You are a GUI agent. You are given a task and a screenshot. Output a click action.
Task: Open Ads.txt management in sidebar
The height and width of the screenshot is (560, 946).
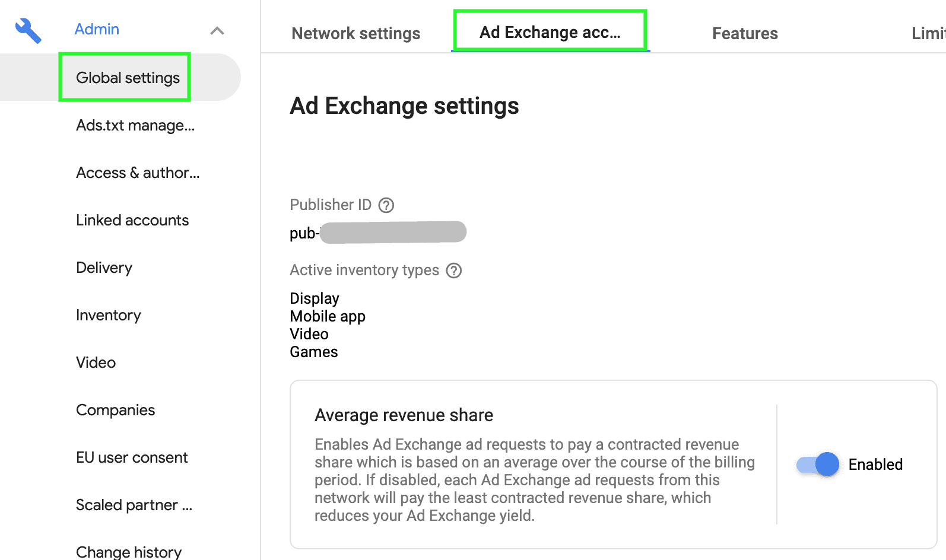point(135,125)
